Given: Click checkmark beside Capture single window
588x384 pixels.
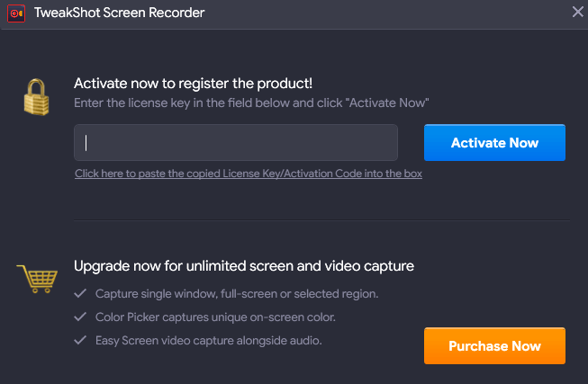Looking at the screenshot, I should pyautogui.click(x=81, y=294).
